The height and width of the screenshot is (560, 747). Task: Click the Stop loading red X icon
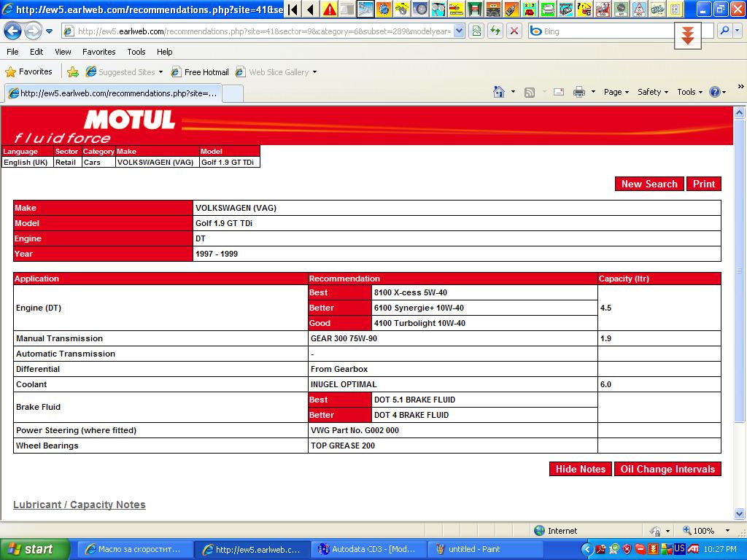[514, 31]
